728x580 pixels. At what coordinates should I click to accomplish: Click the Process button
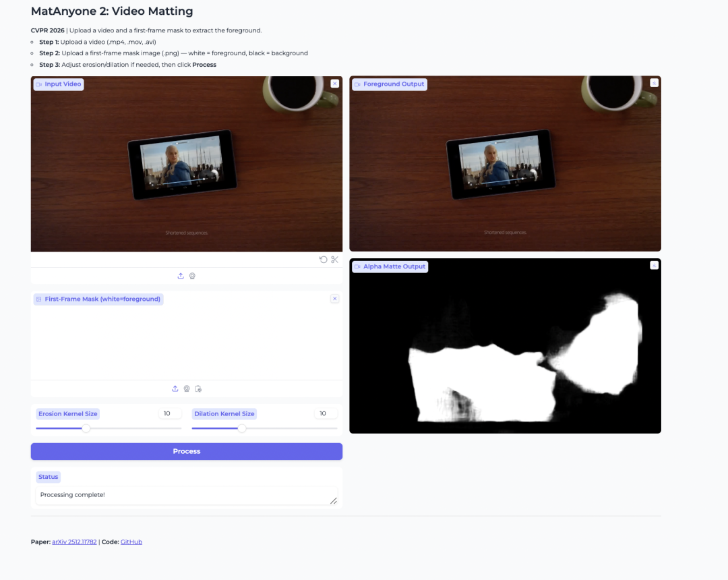coord(187,451)
